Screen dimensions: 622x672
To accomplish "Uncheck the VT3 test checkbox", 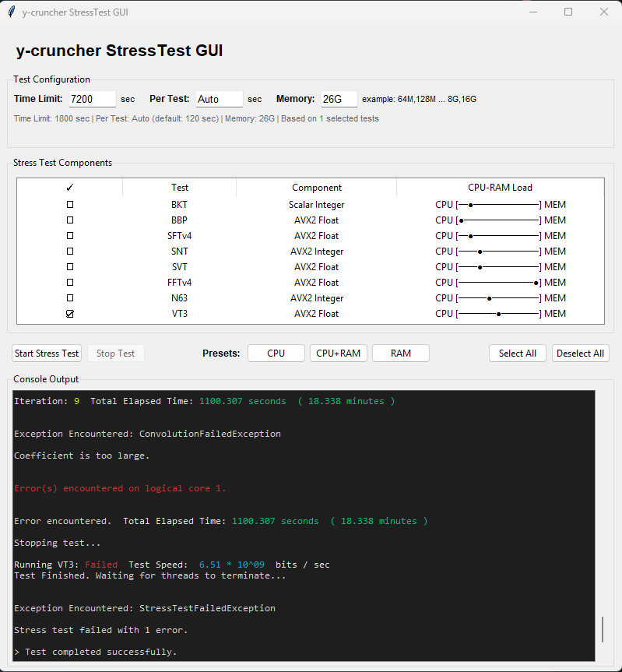I will click(x=70, y=314).
